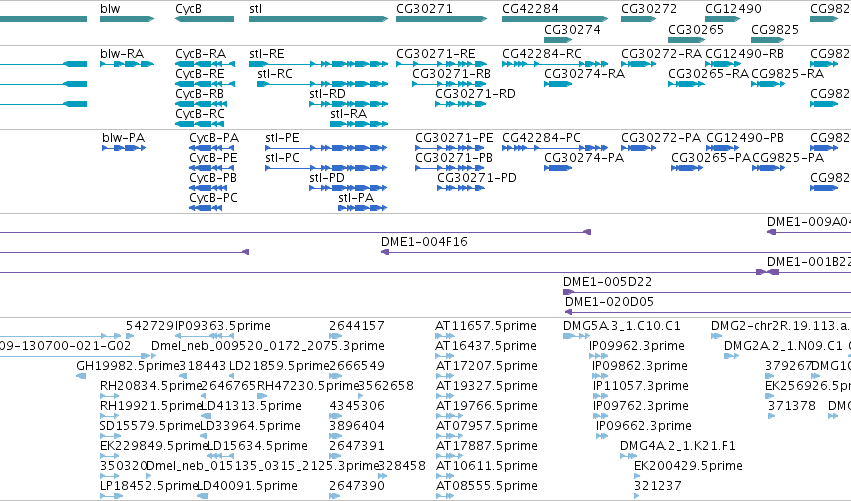
Task: Click the DME1-005D22 clone label
Action: (x=607, y=282)
